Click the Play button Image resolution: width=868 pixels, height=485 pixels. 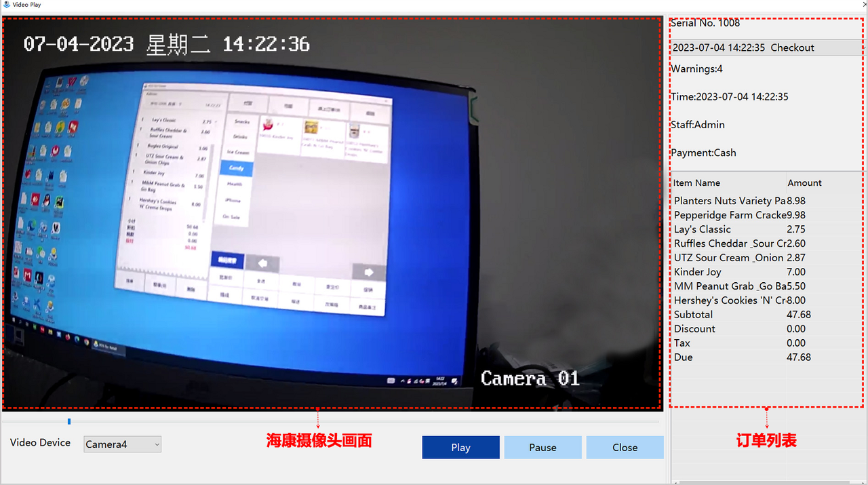coord(460,448)
